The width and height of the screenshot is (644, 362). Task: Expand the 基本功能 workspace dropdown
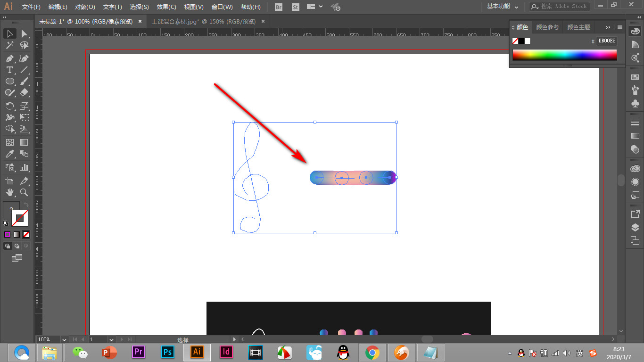pyautogui.click(x=503, y=7)
